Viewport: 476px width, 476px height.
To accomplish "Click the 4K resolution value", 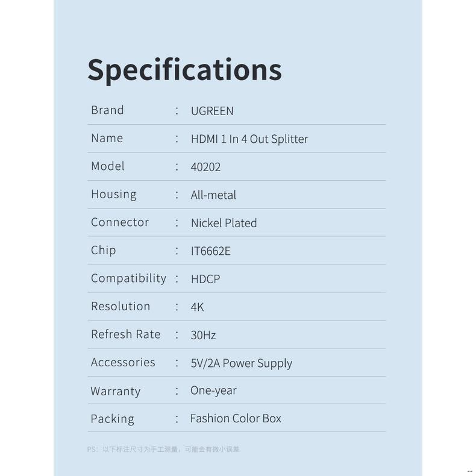I will pyautogui.click(x=197, y=307).
